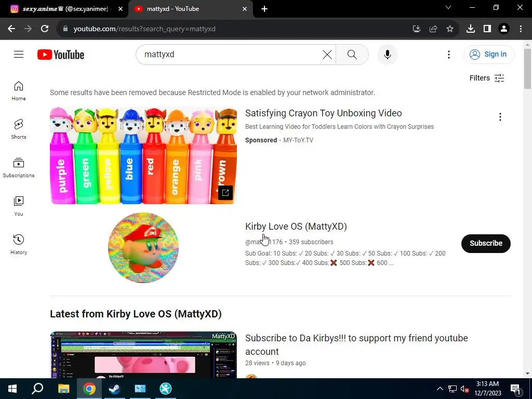Image resolution: width=532 pixels, height=399 pixels.
Task: Open Chrome downloads
Action: click(x=471, y=29)
